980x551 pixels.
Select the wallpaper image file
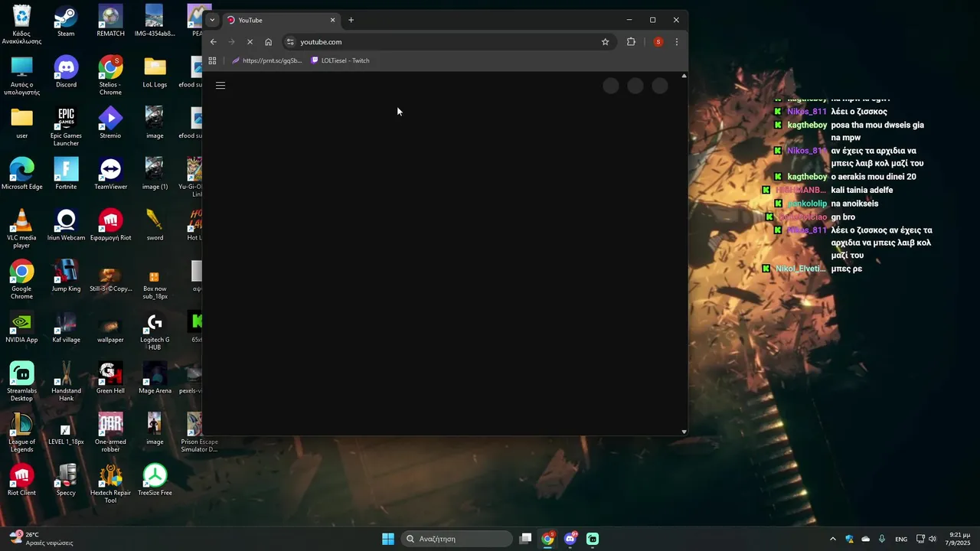point(110,328)
